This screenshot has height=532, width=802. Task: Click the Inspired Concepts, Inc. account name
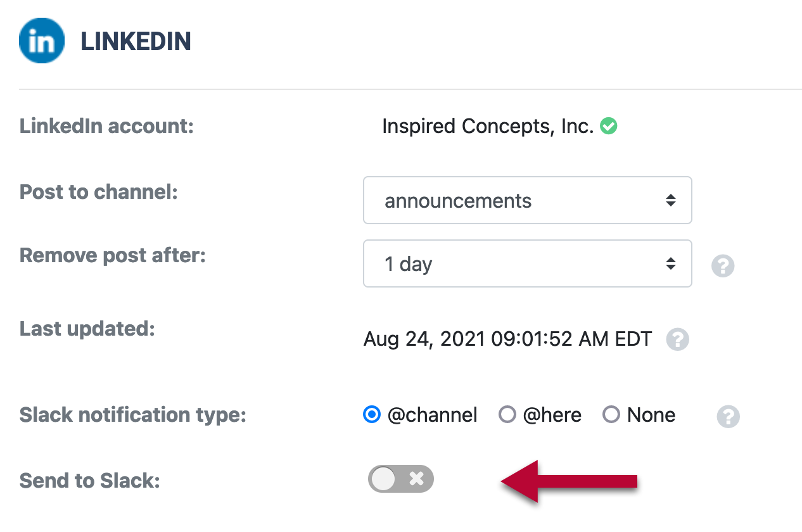(488, 127)
